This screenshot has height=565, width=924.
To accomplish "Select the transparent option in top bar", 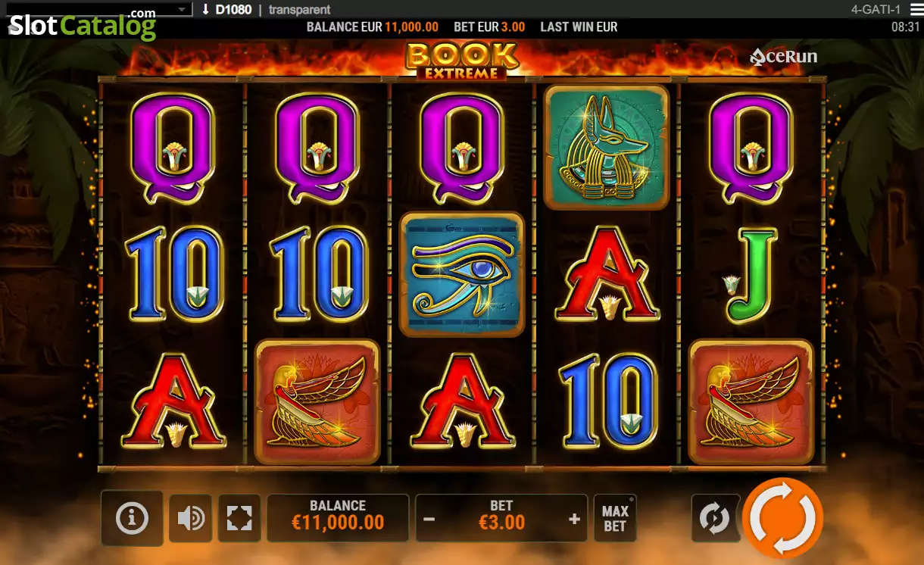I will point(299,10).
